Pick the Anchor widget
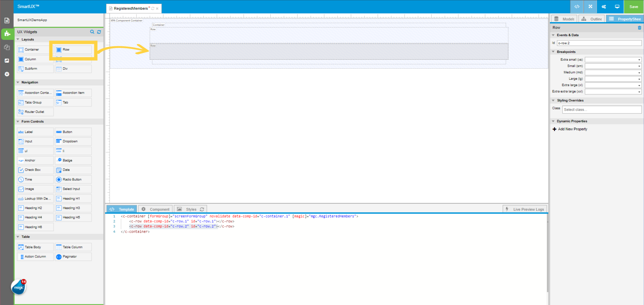 click(x=35, y=161)
